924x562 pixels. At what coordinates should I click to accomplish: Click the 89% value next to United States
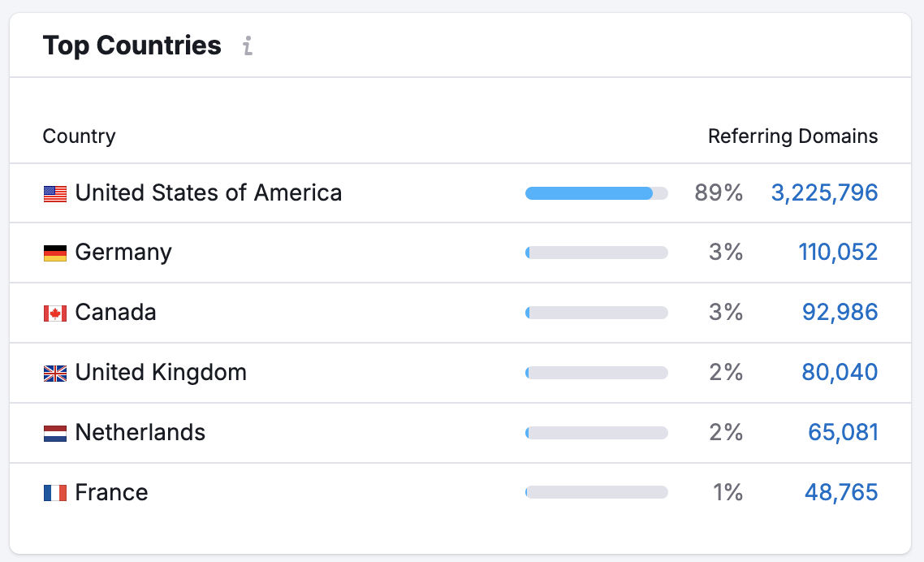(719, 192)
